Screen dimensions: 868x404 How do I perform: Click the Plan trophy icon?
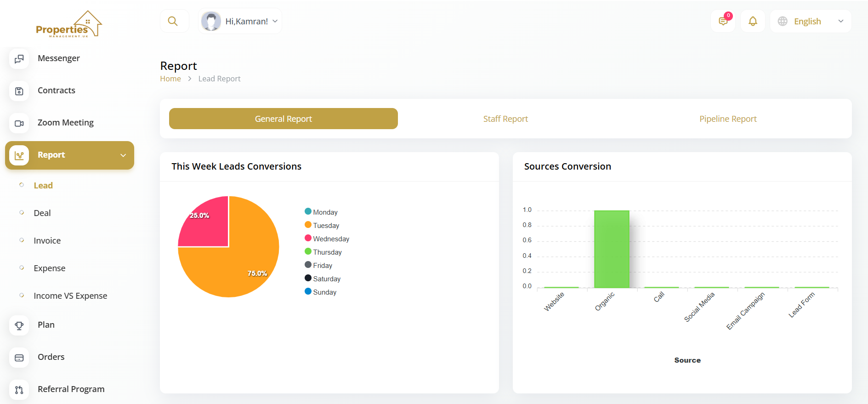pyautogui.click(x=19, y=325)
